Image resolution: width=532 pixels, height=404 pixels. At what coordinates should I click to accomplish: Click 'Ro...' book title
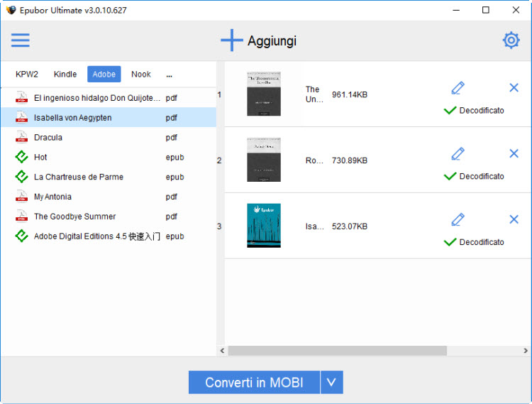[x=314, y=160]
